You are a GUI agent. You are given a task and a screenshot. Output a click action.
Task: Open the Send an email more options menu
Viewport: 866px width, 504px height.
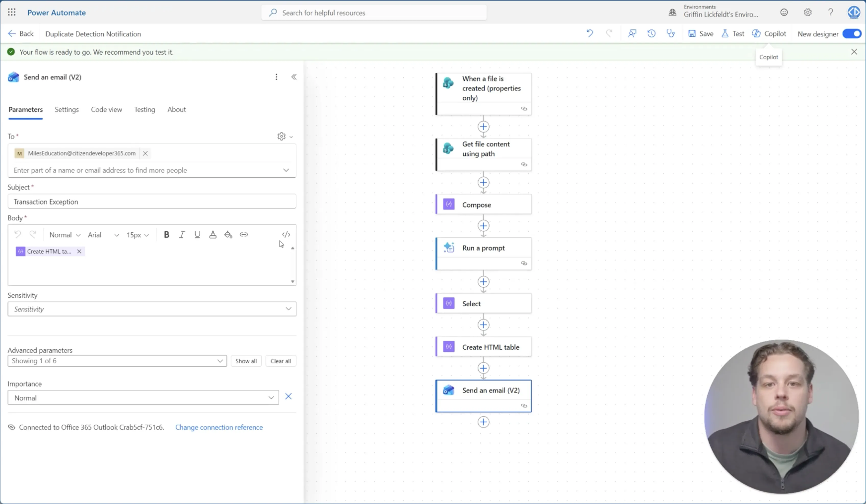click(x=276, y=77)
